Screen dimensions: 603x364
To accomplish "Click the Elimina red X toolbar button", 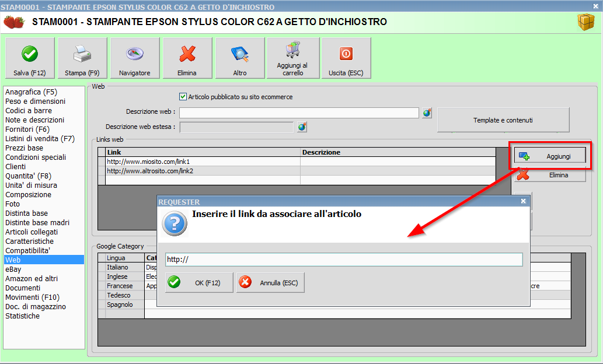I will click(187, 58).
